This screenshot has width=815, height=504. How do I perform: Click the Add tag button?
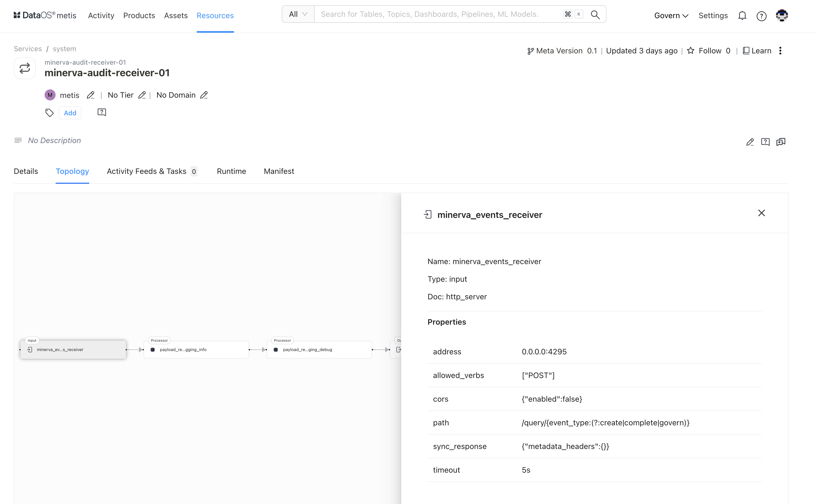pos(69,112)
